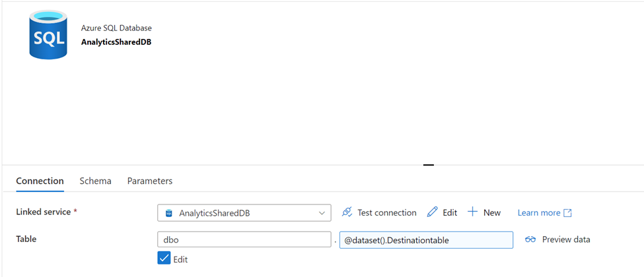Click the Linked service label

44,212
